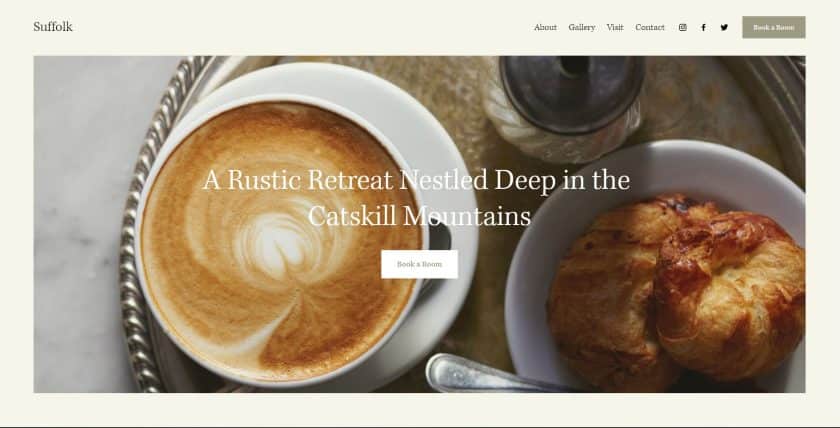
Task: Go to the About page
Action: point(545,27)
